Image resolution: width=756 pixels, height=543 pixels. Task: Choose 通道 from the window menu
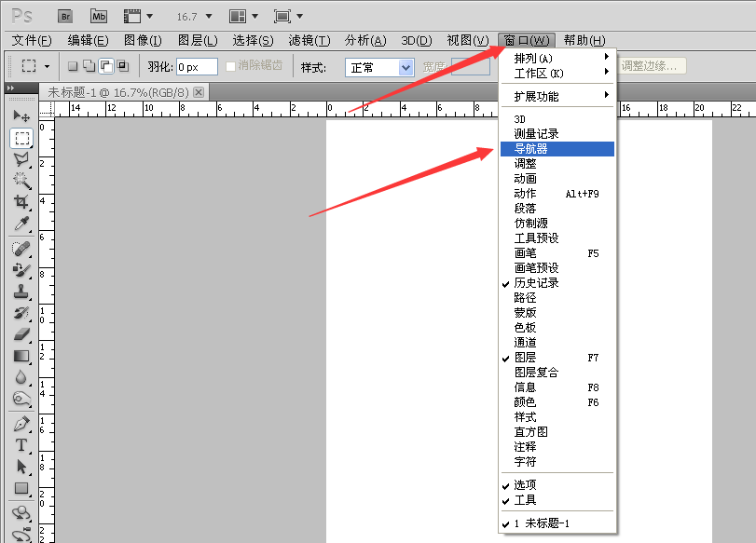[x=557, y=343]
